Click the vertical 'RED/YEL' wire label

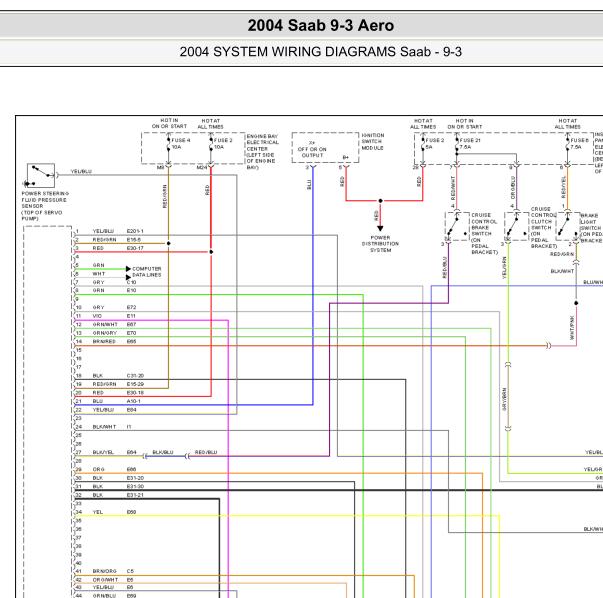point(564,187)
